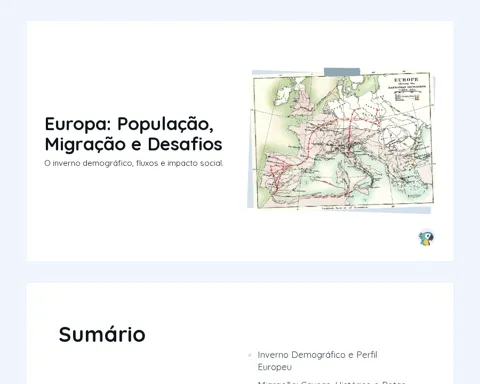Click the parrot logo icon on the first slide
The width and height of the screenshot is (480, 384).
(x=426, y=238)
